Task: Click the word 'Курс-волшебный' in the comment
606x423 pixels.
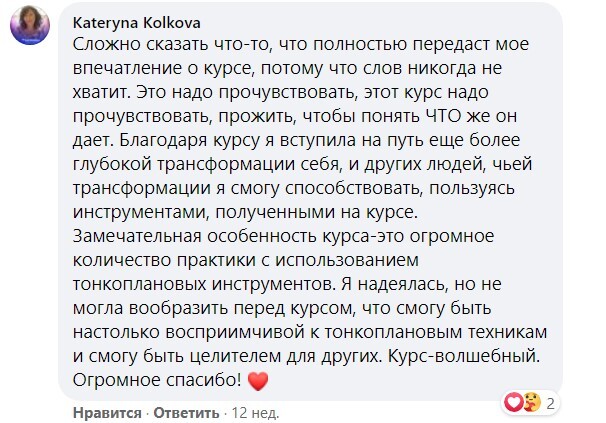Action: coord(463,356)
